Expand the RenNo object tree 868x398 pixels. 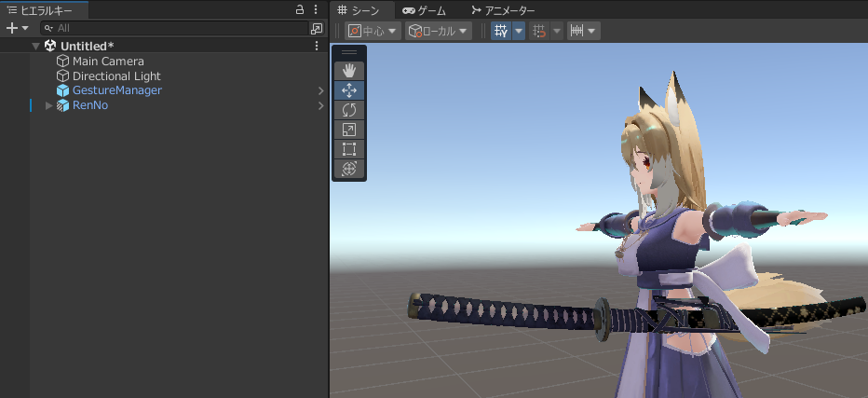tap(49, 106)
